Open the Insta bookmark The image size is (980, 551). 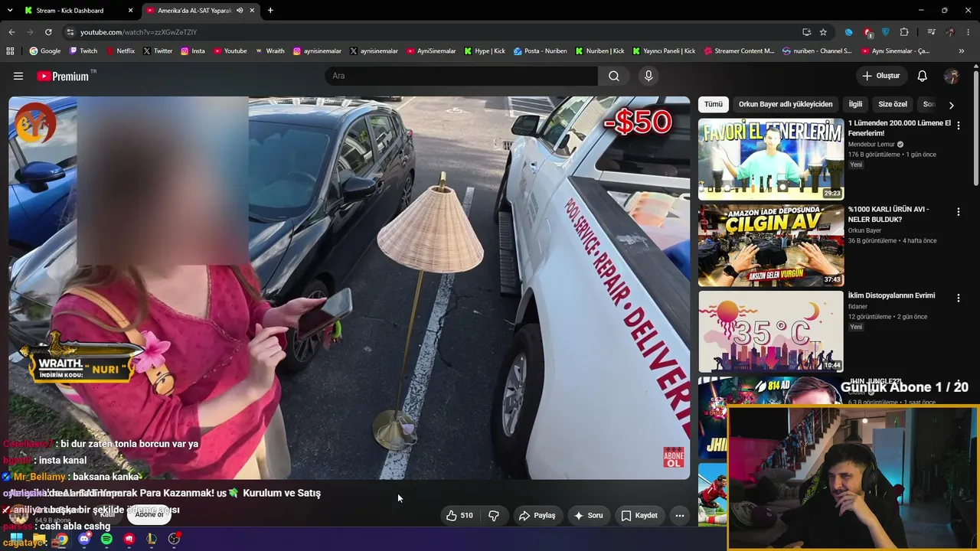click(193, 51)
